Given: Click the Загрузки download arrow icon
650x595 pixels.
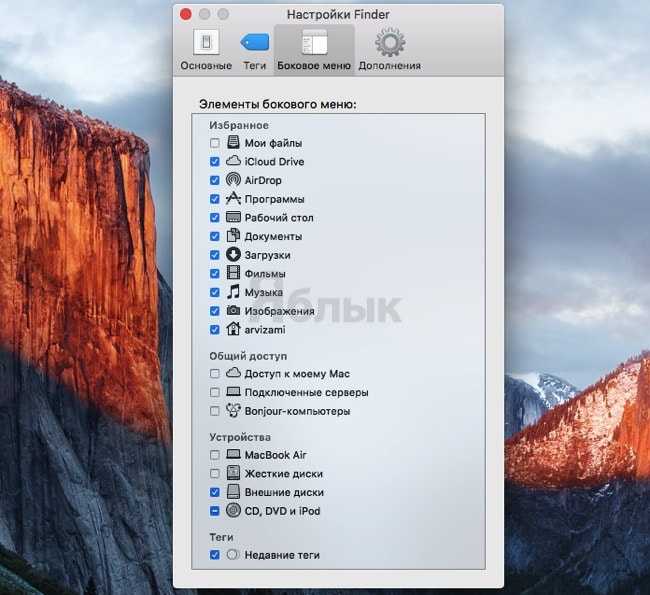Looking at the screenshot, I should coord(233,254).
